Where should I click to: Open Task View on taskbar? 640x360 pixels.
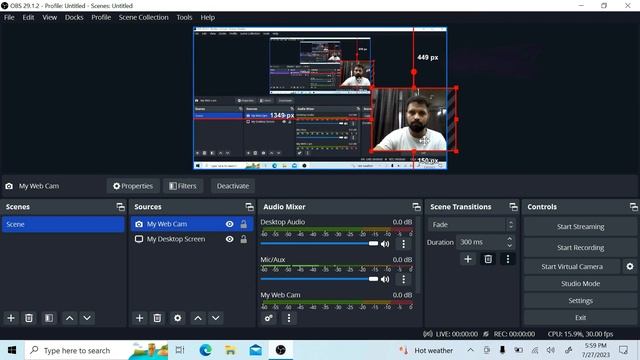point(180,350)
